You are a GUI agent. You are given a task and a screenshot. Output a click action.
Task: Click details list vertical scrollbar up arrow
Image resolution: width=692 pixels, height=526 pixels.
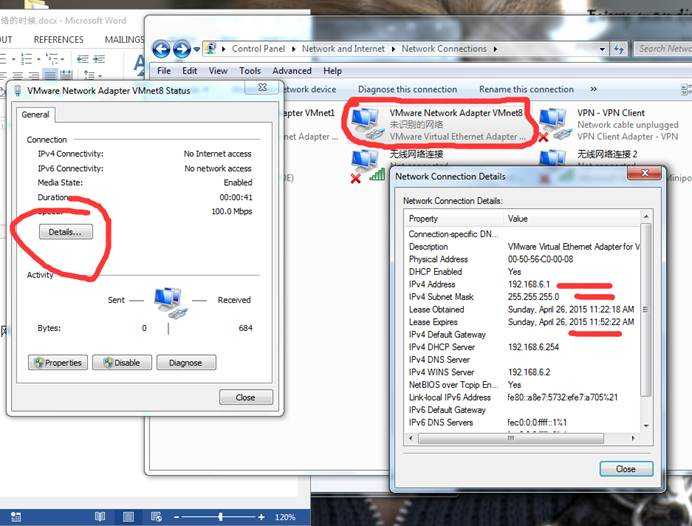coord(646,216)
